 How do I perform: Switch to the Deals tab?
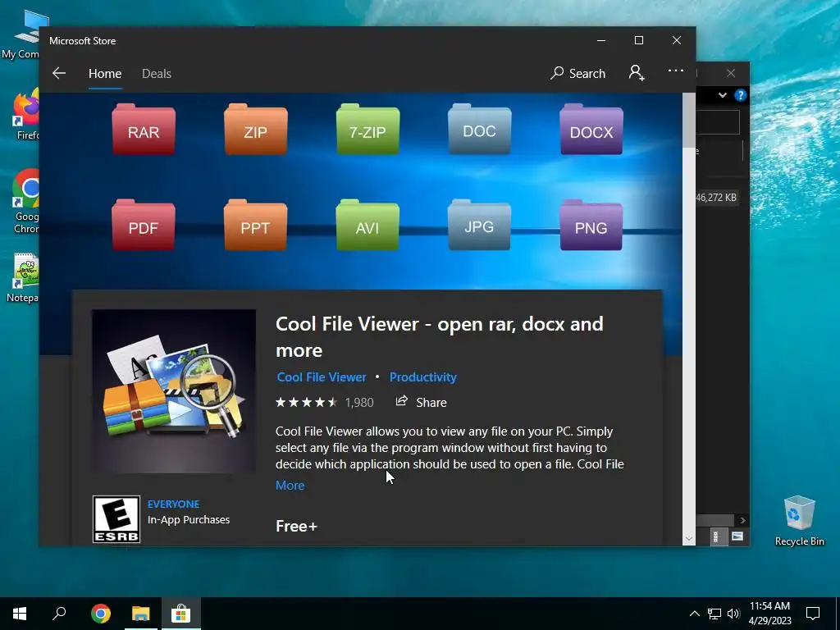coord(157,73)
